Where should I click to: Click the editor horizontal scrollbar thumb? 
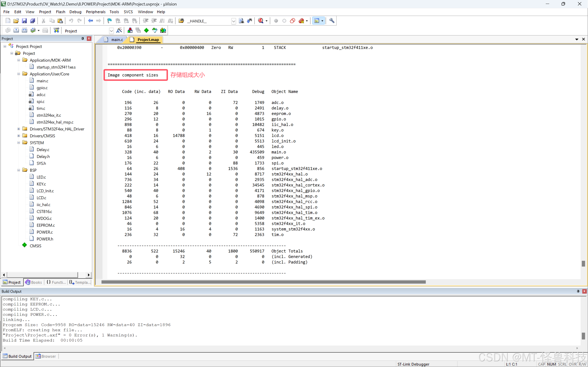click(263, 282)
